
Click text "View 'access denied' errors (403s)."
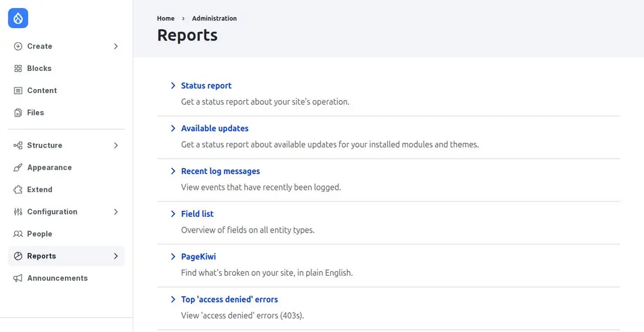243,316
